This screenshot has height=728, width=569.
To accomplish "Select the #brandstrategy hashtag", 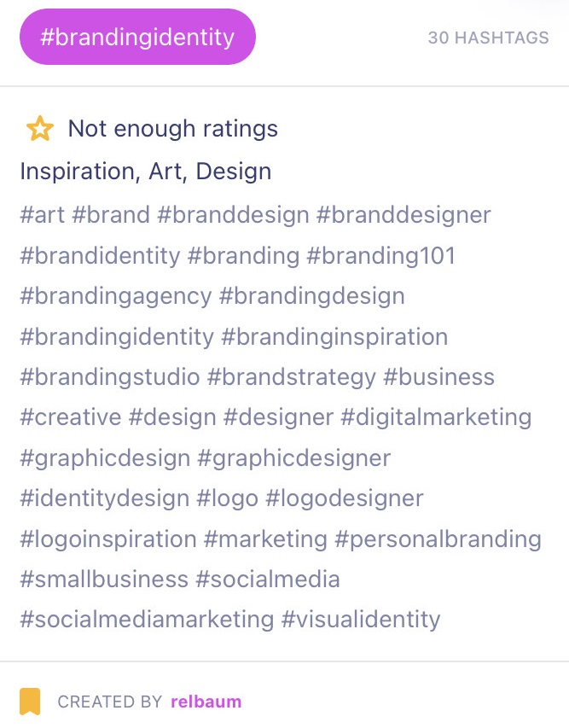I will click(292, 377).
